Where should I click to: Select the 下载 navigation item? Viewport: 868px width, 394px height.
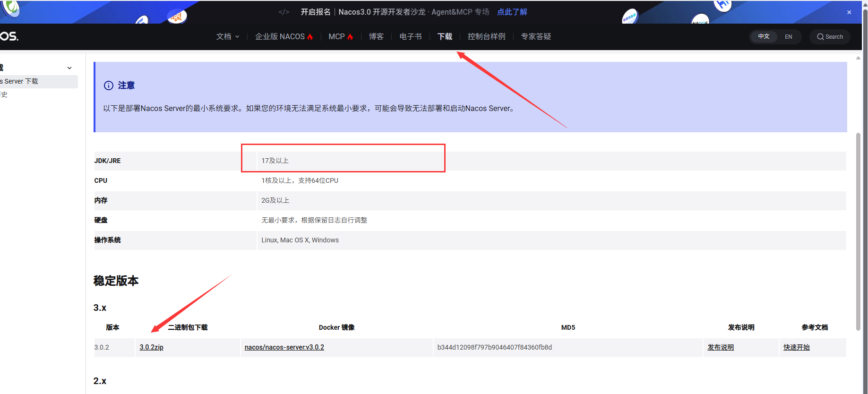point(445,36)
